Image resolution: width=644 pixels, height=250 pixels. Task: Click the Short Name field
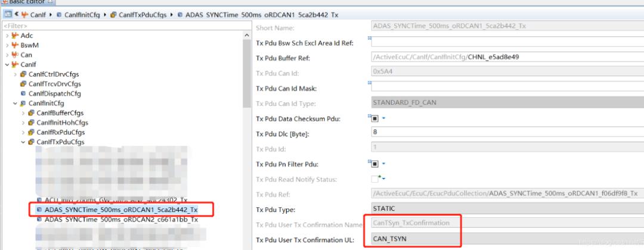[507, 26]
